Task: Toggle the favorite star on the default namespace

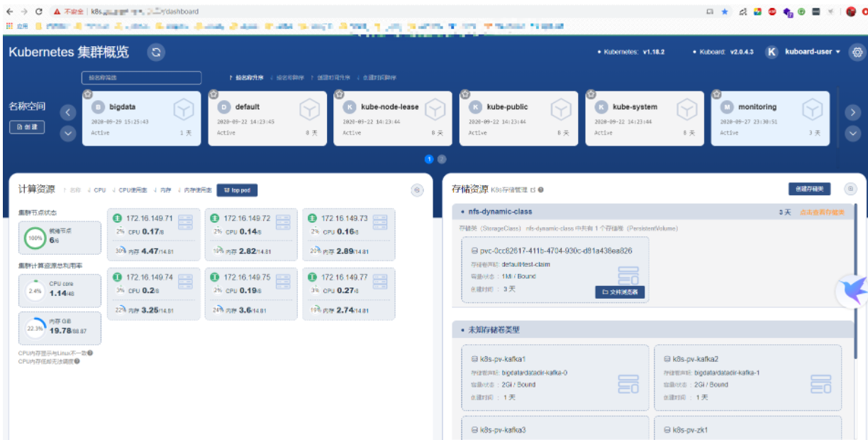Action: (213, 94)
